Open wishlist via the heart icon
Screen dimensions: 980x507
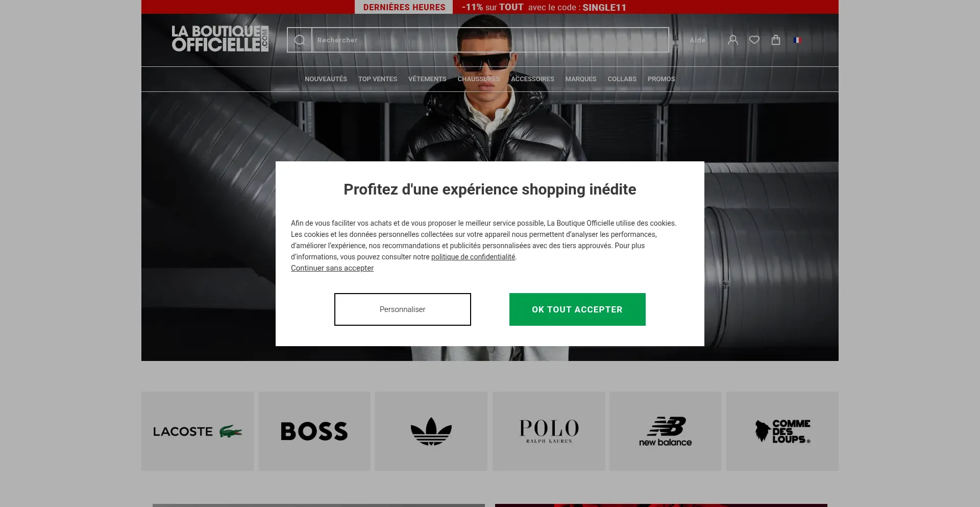click(754, 40)
